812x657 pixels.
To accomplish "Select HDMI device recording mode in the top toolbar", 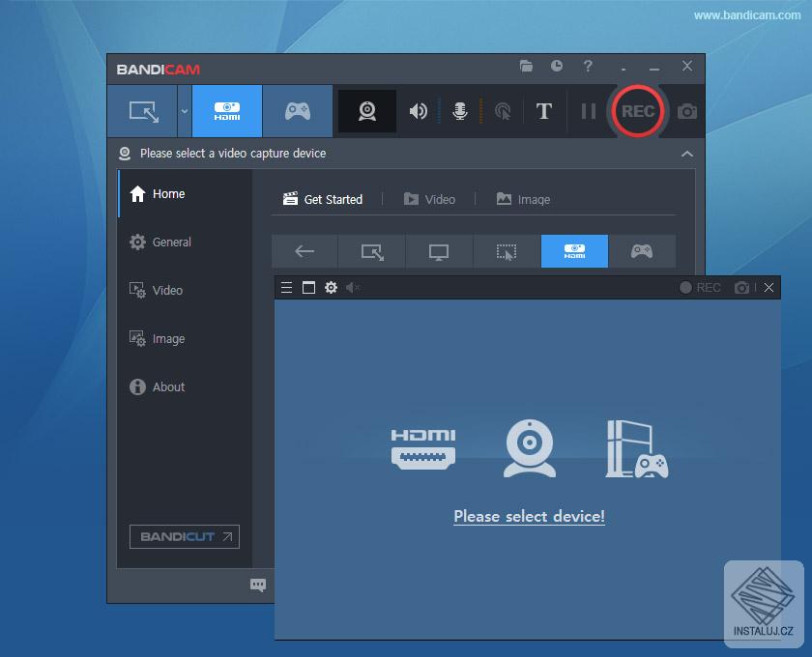I will point(227,111).
